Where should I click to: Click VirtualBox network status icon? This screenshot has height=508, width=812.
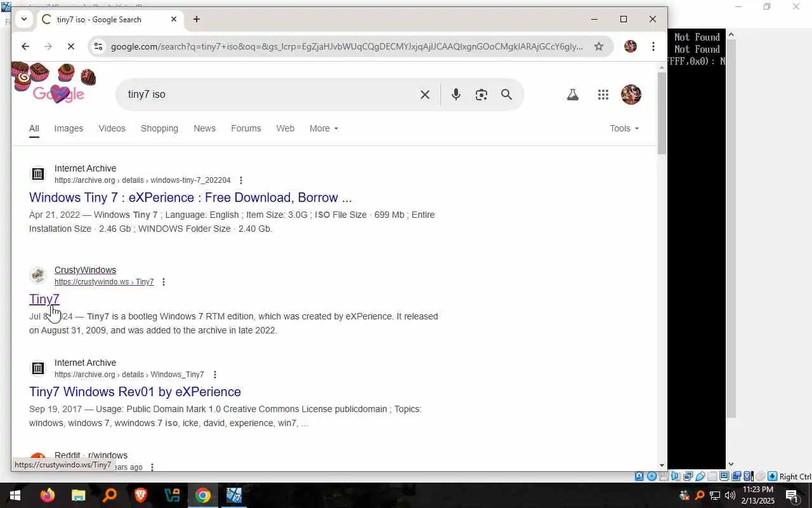(x=688, y=476)
